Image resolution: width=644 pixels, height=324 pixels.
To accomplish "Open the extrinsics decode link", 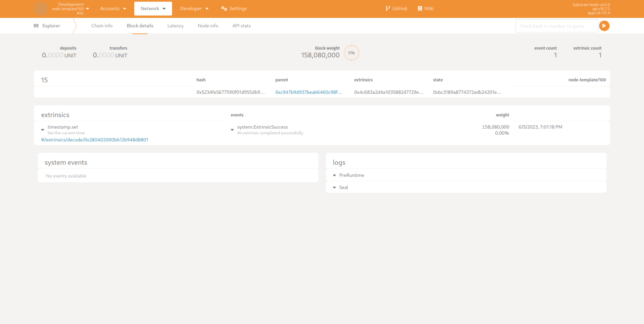I will (95, 140).
